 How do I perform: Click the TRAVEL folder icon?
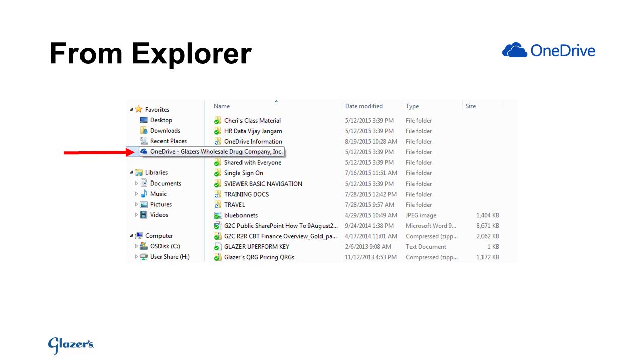click(218, 205)
